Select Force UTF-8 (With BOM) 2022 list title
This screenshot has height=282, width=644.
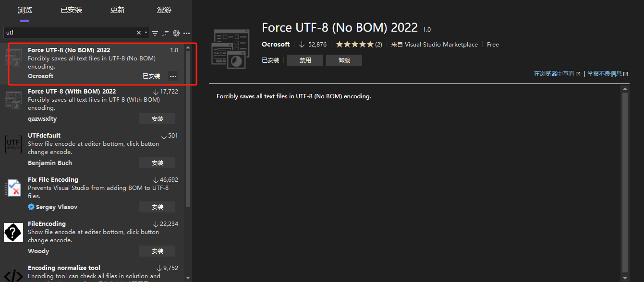pyautogui.click(x=72, y=92)
